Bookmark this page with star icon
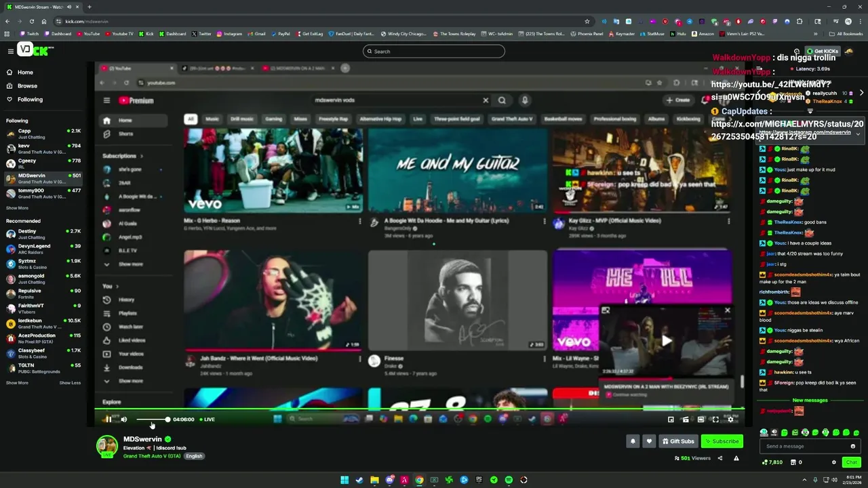Screen dimensions: 868x488 point(587,21)
